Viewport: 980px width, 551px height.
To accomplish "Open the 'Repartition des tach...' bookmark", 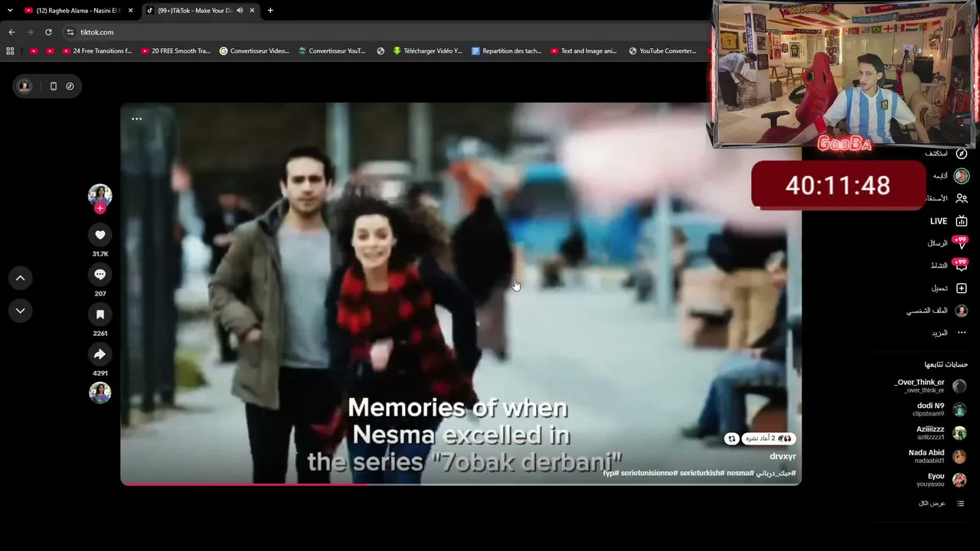I will click(x=506, y=51).
